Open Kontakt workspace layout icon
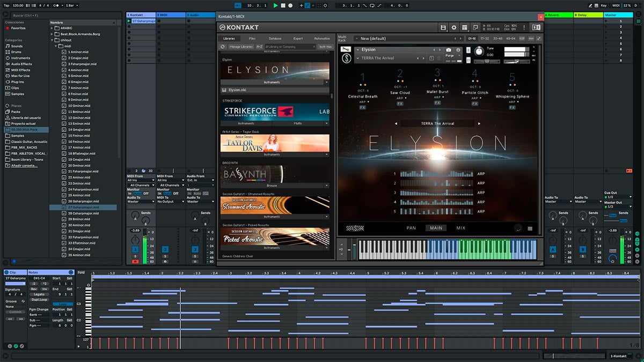The image size is (644, 362). 465,27
